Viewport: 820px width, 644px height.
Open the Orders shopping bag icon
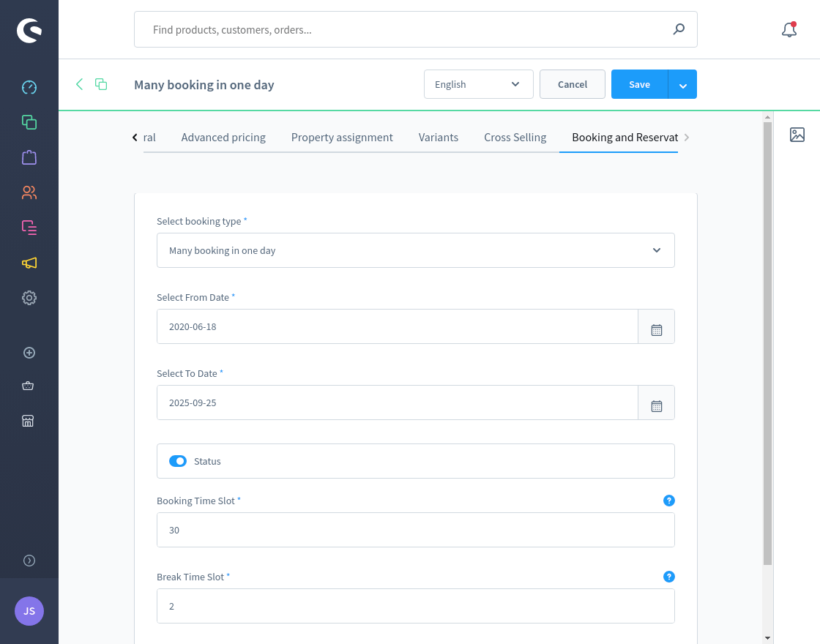(x=29, y=157)
